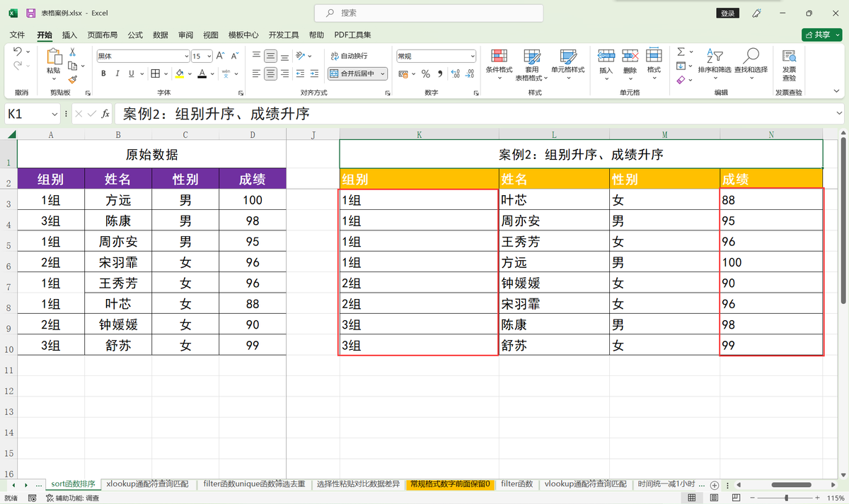Open the 文件 (File) menu

17,35
